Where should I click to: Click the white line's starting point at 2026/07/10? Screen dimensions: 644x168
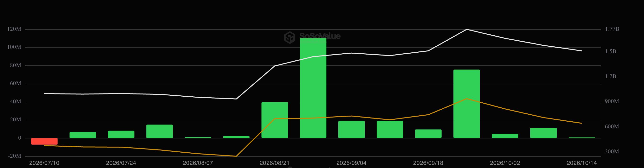click(x=45, y=93)
